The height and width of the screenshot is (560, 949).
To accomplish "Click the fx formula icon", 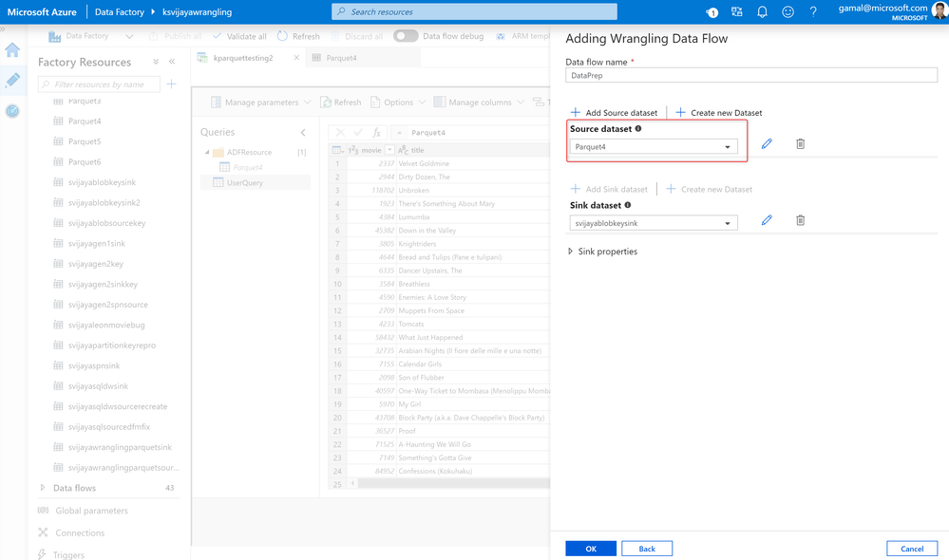I will tap(376, 133).
